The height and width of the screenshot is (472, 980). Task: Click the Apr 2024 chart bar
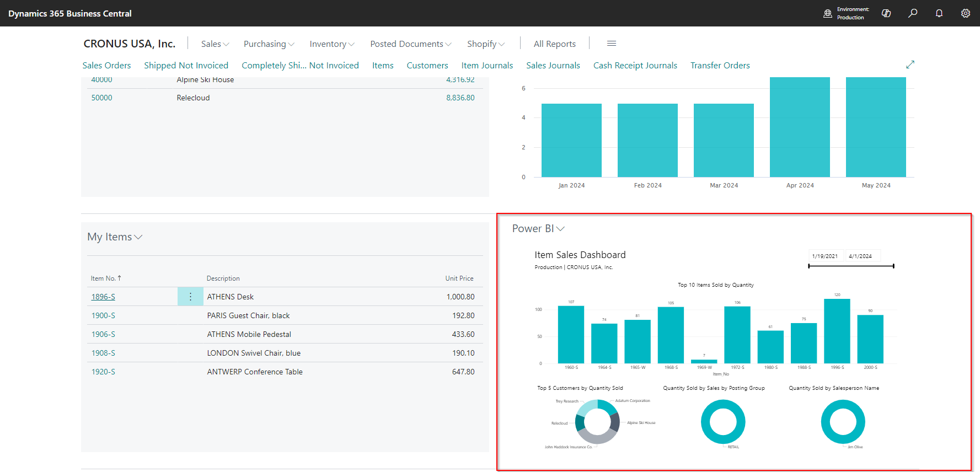800,127
